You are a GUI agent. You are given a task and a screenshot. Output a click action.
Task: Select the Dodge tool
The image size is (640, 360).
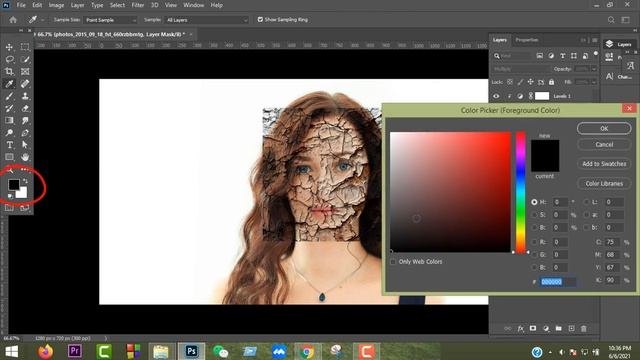pos(9,133)
